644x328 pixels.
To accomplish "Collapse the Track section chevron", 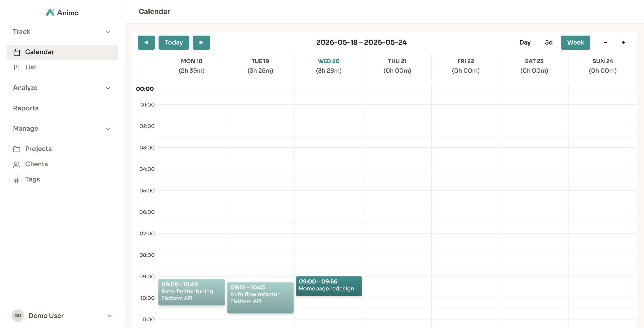I will [x=108, y=32].
